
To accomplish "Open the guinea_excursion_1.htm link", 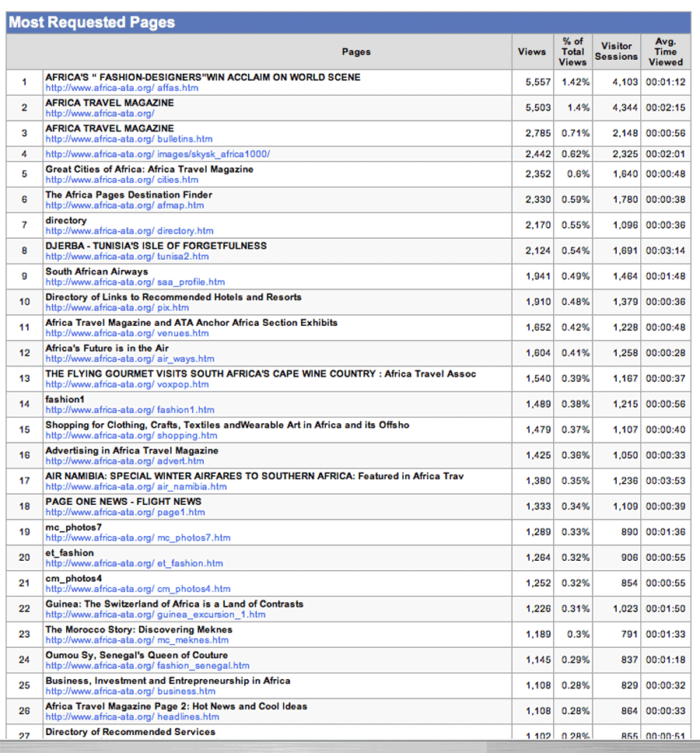I will point(156,615).
